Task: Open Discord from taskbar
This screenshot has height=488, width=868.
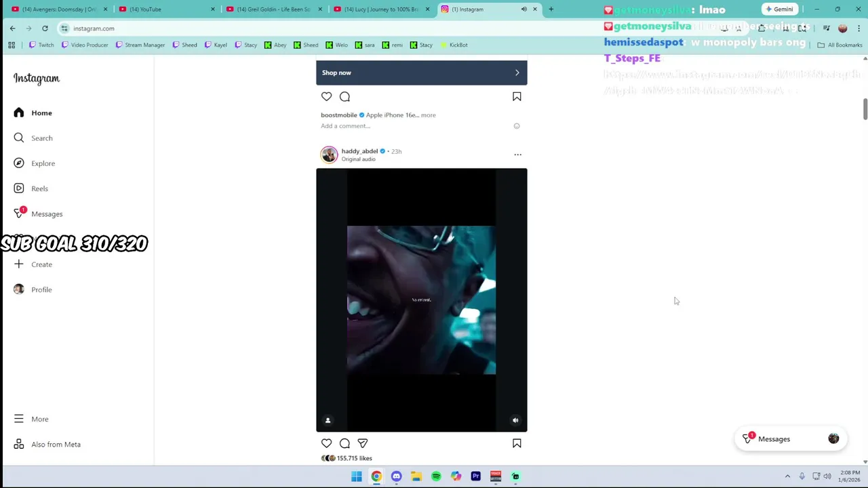Action: [396, 476]
